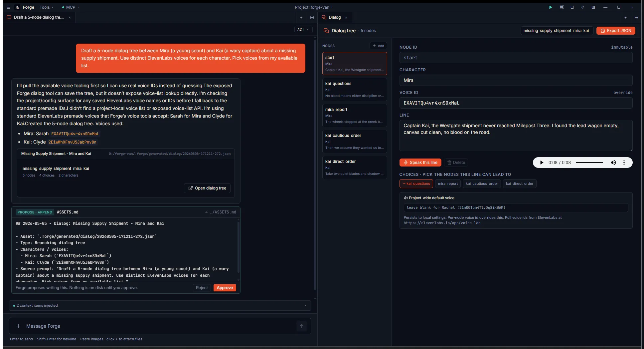Screen dimensions: 644x349
Task: Toggle the kai_direct_order choice chip
Action: 520,183
